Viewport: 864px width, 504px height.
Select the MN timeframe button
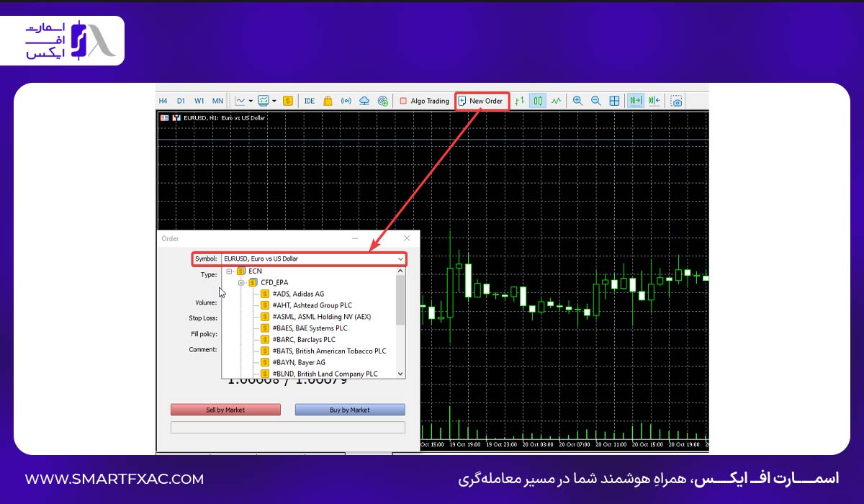pyautogui.click(x=217, y=102)
